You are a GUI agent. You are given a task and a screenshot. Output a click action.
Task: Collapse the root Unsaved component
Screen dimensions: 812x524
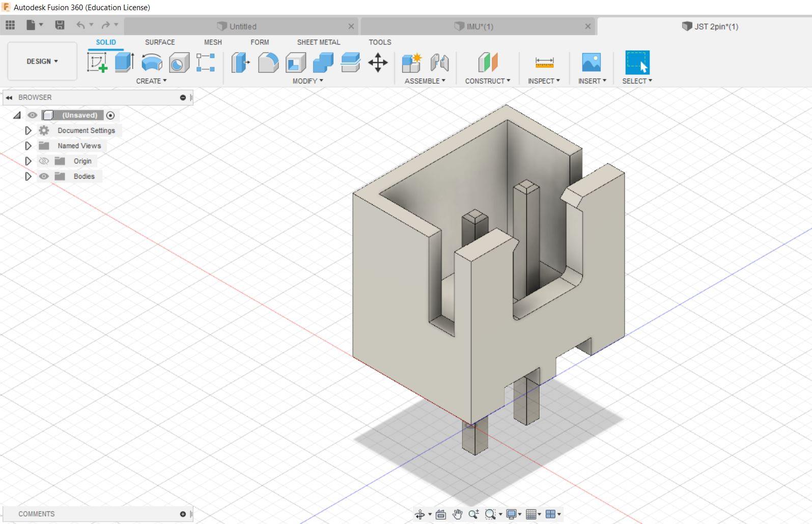click(x=17, y=115)
